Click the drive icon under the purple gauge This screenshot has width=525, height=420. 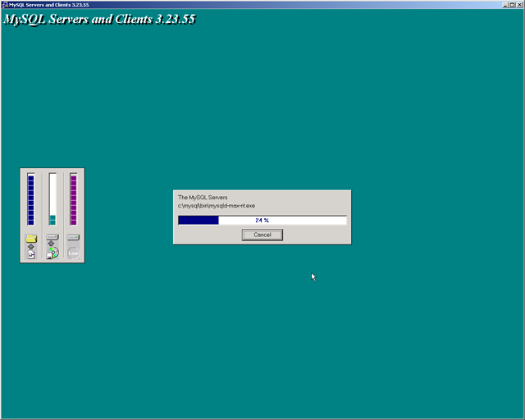[x=73, y=237]
